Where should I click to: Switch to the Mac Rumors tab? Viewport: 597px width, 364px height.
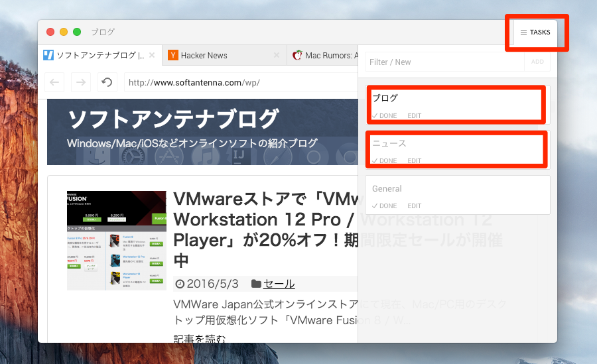(322, 55)
